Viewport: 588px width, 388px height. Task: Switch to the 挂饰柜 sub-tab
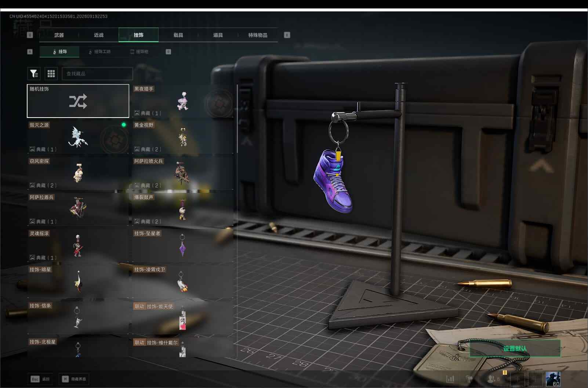click(x=139, y=51)
